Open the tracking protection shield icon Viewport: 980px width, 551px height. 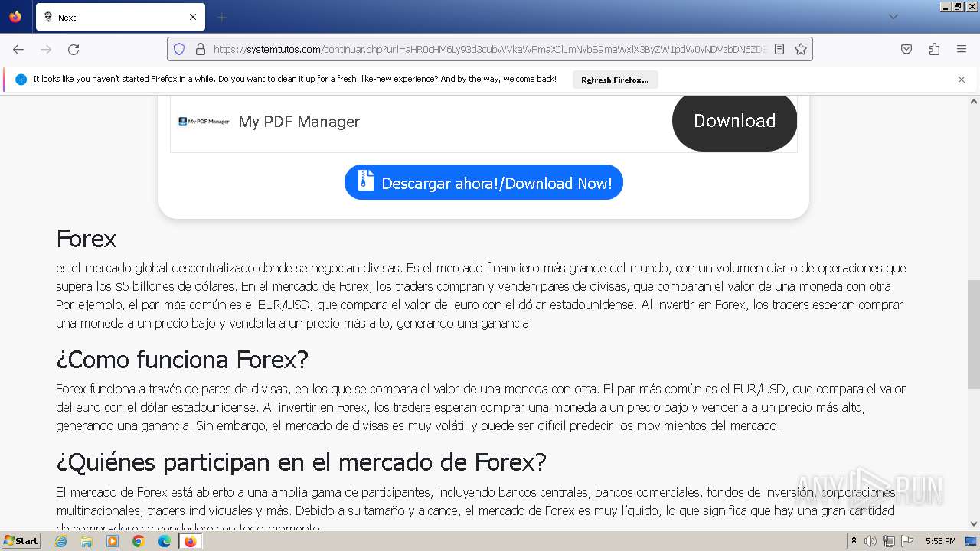[x=179, y=49]
